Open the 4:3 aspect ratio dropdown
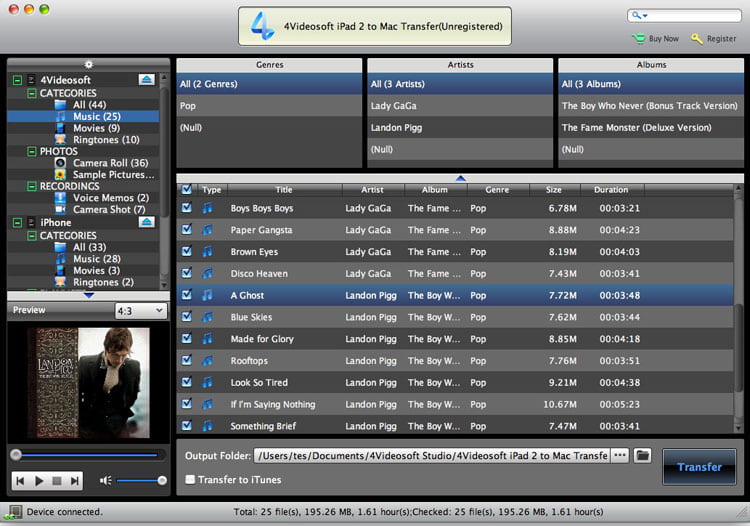The height and width of the screenshot is (526, 750). coord(139,311)
